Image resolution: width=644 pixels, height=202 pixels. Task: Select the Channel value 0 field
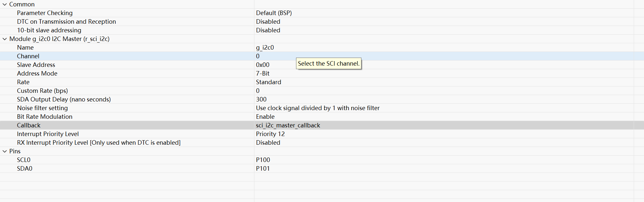click(444, 56)
